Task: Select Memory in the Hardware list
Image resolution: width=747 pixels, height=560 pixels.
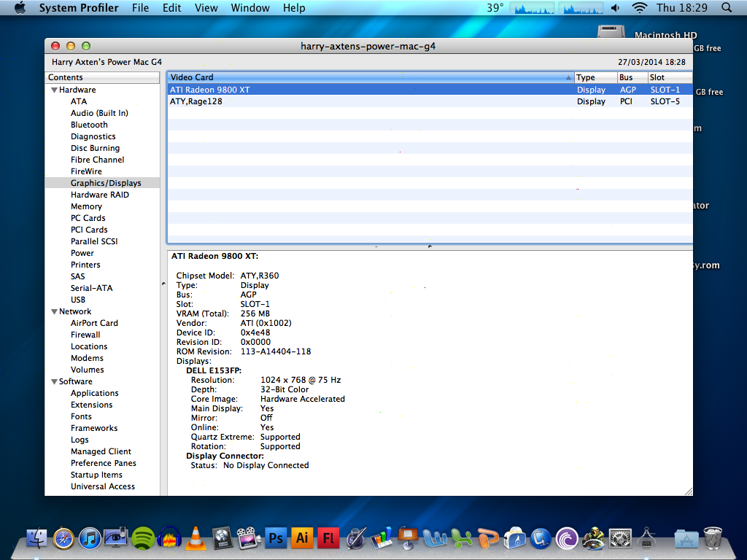Action: point(86,206)
